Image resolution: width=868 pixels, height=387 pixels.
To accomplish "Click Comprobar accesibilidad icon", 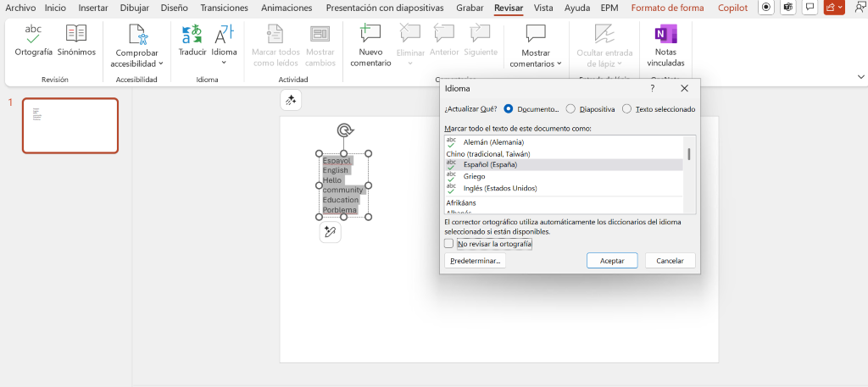I will [138, 34].
